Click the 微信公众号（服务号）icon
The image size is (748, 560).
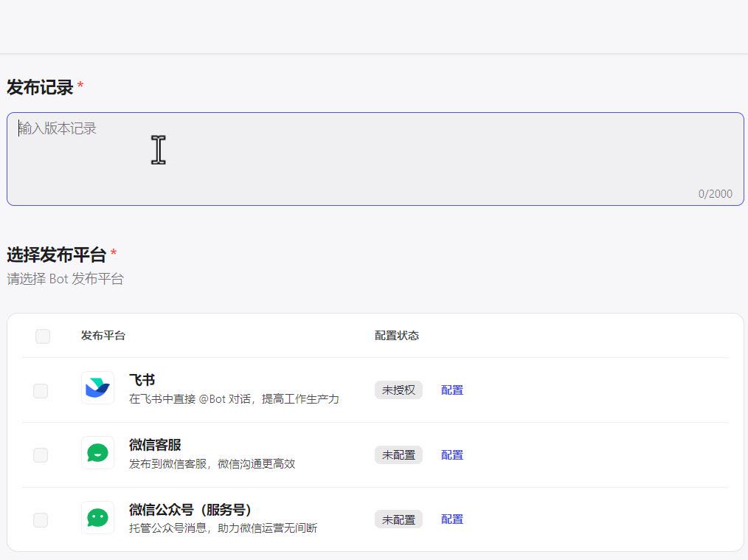pos(97,518)
